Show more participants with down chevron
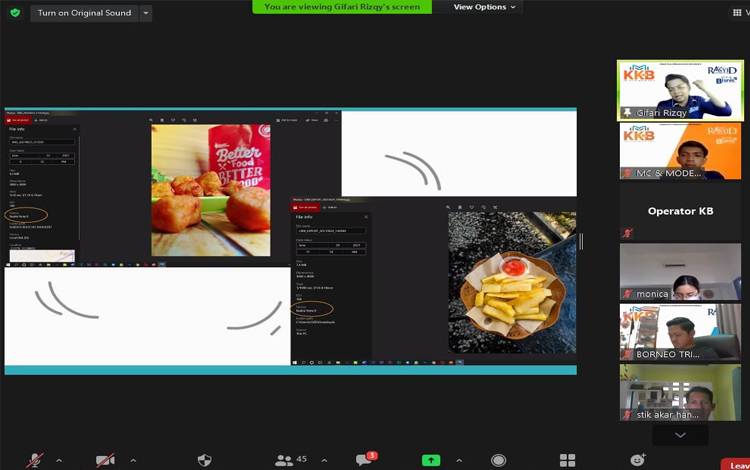Screen dimensions: 750x470 tap(680, 435)
